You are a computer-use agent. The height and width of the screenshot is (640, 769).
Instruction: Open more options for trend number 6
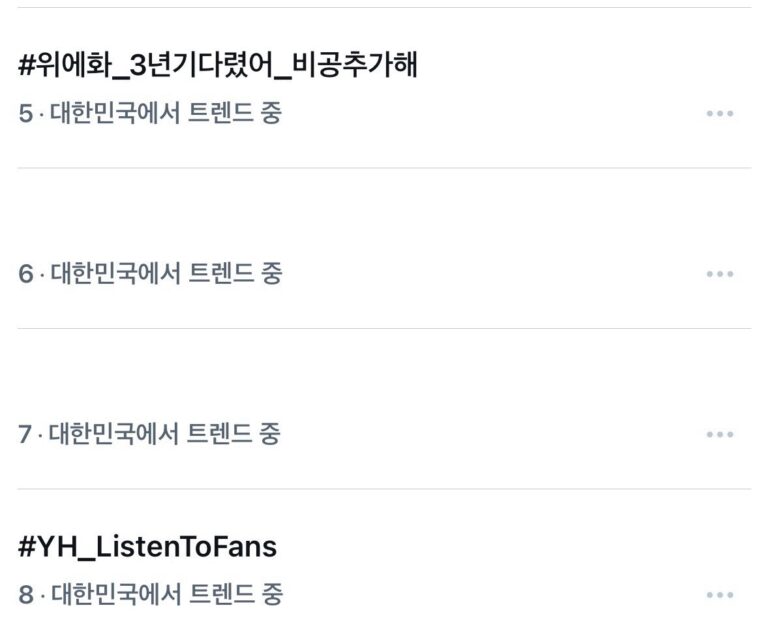click(x=720, y=274)
